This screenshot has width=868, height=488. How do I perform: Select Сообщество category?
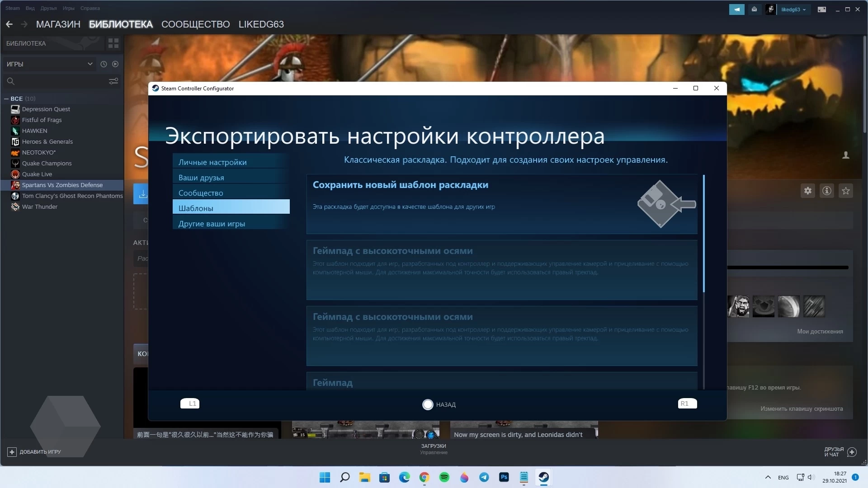[231, 192]
